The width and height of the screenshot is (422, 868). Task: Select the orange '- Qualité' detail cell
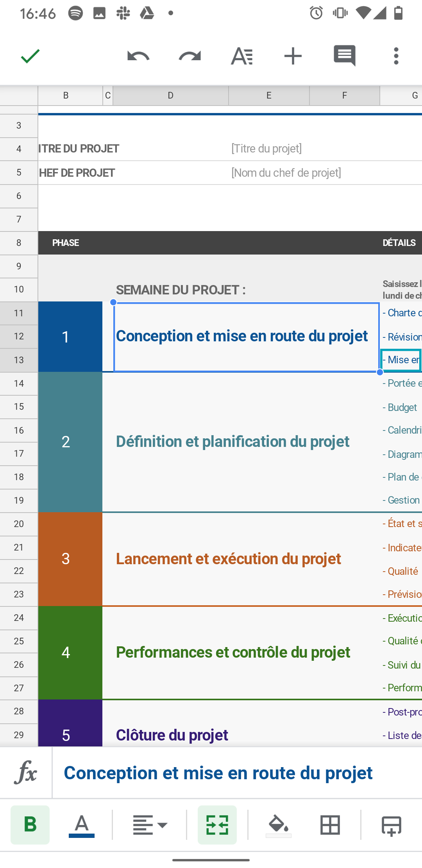click(401, 571)
